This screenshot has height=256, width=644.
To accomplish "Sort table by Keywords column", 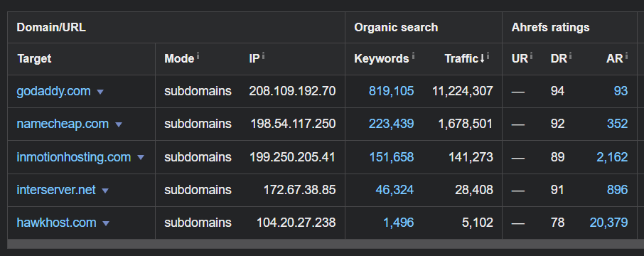I will click(382, 59).
